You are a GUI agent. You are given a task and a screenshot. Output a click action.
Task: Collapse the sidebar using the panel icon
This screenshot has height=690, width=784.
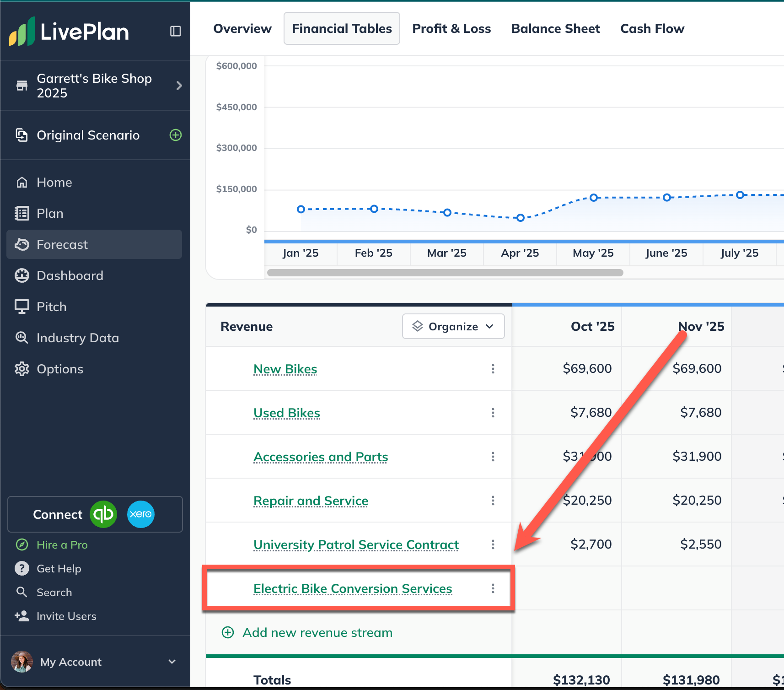pyautogui.click(x=175, y=31)
